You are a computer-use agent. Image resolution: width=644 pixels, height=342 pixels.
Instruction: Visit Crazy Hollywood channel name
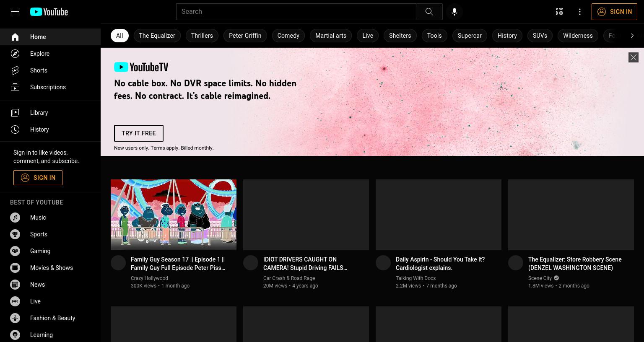pos(149,278)
